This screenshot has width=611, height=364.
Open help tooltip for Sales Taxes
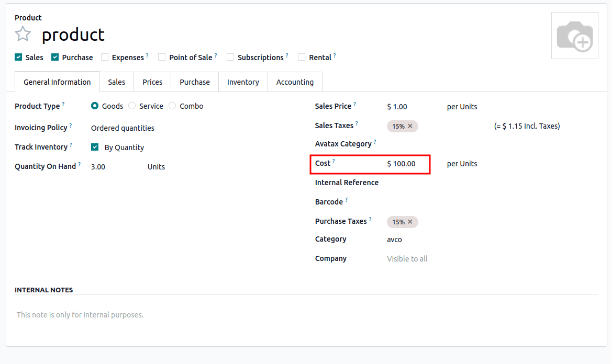tap(357, 123)
